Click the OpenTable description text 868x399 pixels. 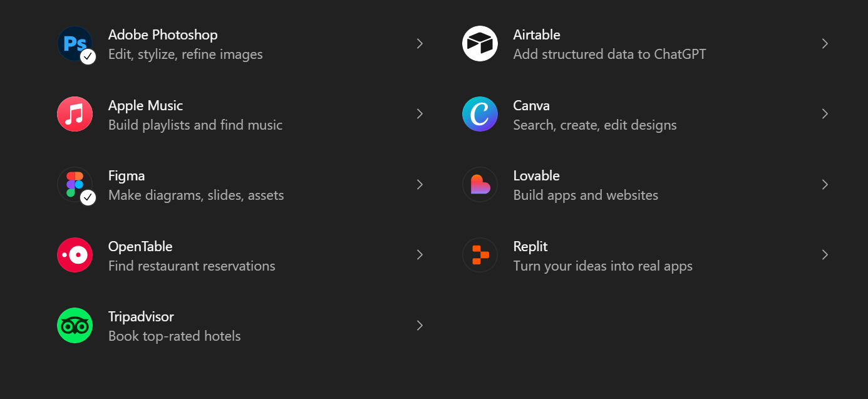tap(192, 266)
